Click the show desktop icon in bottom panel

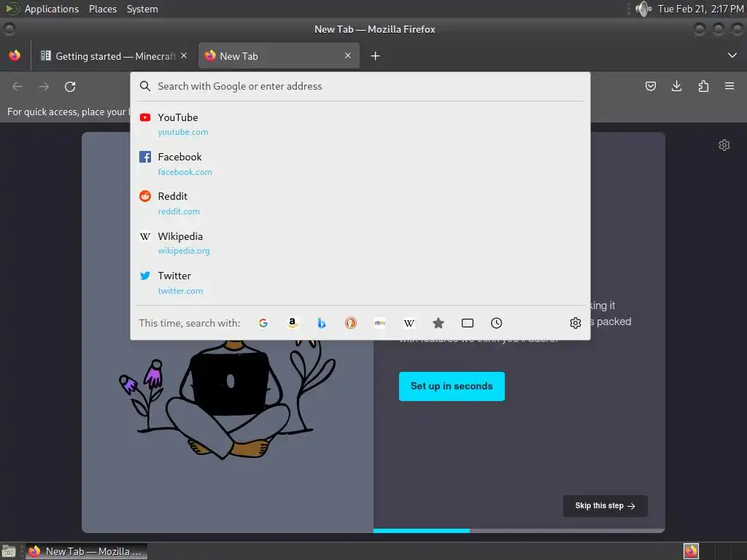(9, 551)
